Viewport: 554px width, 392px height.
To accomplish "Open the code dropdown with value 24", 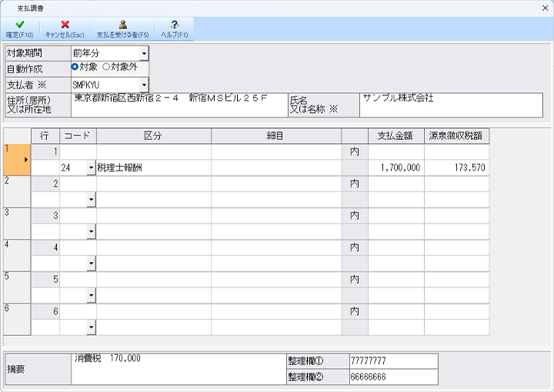I will pos(91,168).
